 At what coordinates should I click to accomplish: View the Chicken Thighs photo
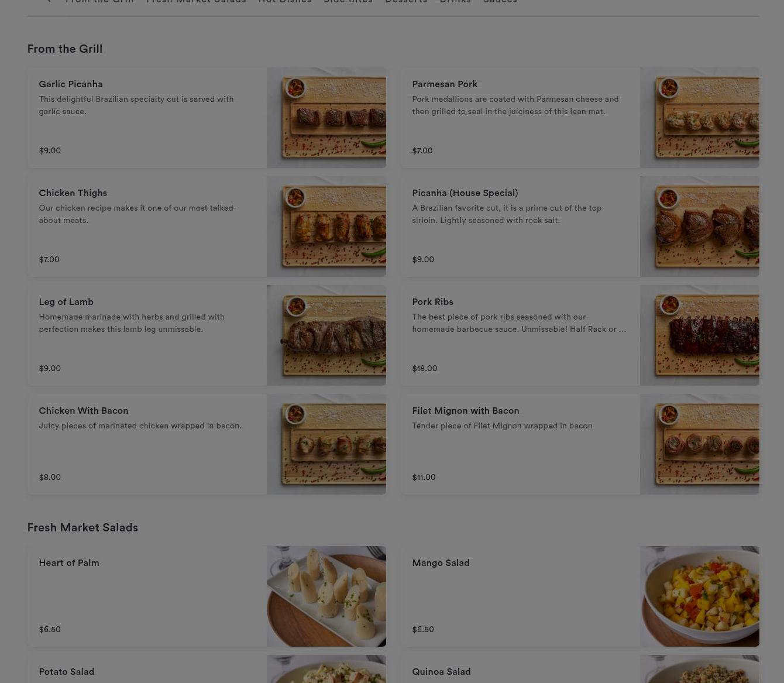click(326, 226)
